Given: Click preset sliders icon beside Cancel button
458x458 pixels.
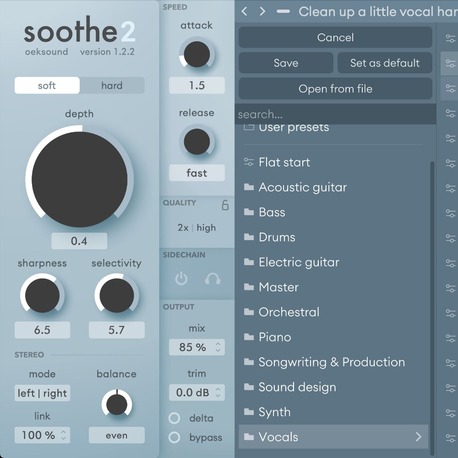Looking at the screenshot, I should (x=450, y=38).
